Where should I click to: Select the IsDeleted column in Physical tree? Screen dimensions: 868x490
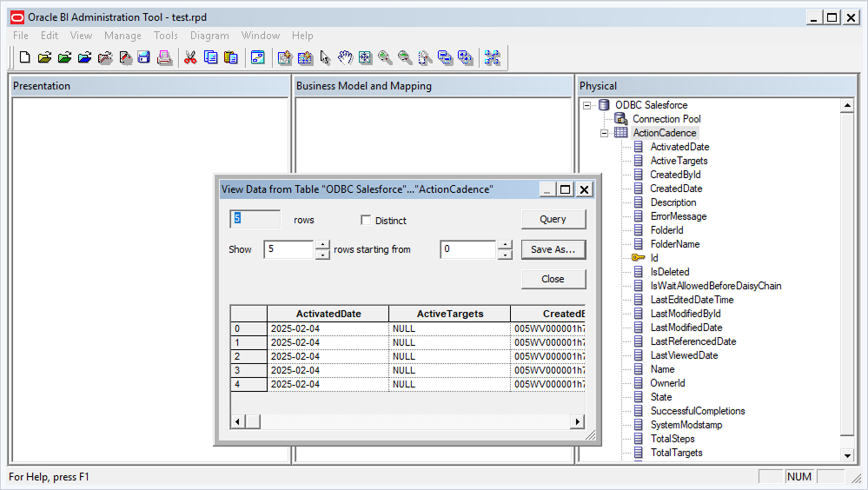(x=670, y=272)
